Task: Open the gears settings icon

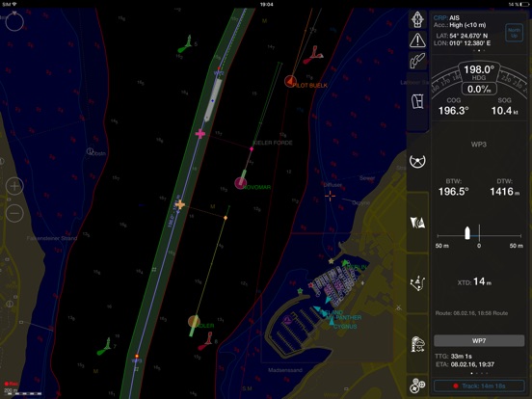Action: point(417,386)
